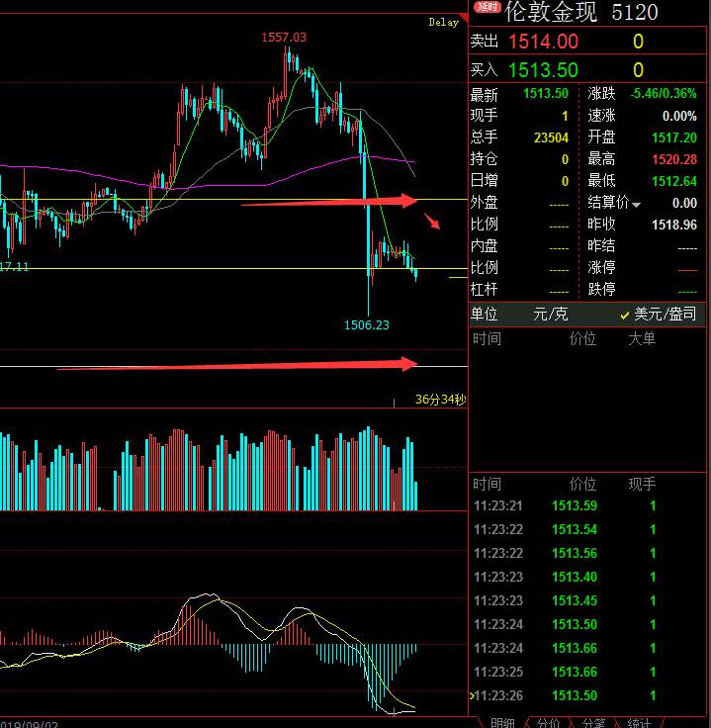Viewport: 711px width, 728px height.
Task: Click the 总手 value 23504
Action: tap(551, 137)
